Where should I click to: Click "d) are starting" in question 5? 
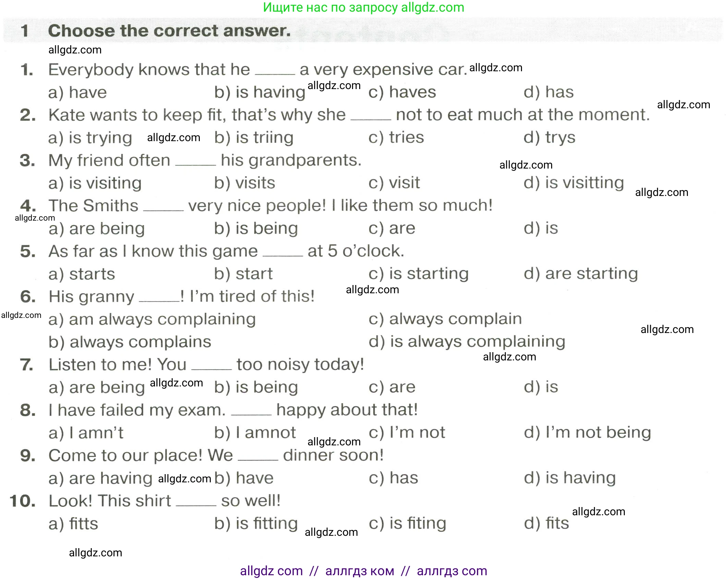pyautogui.click(x=581, y=274)
